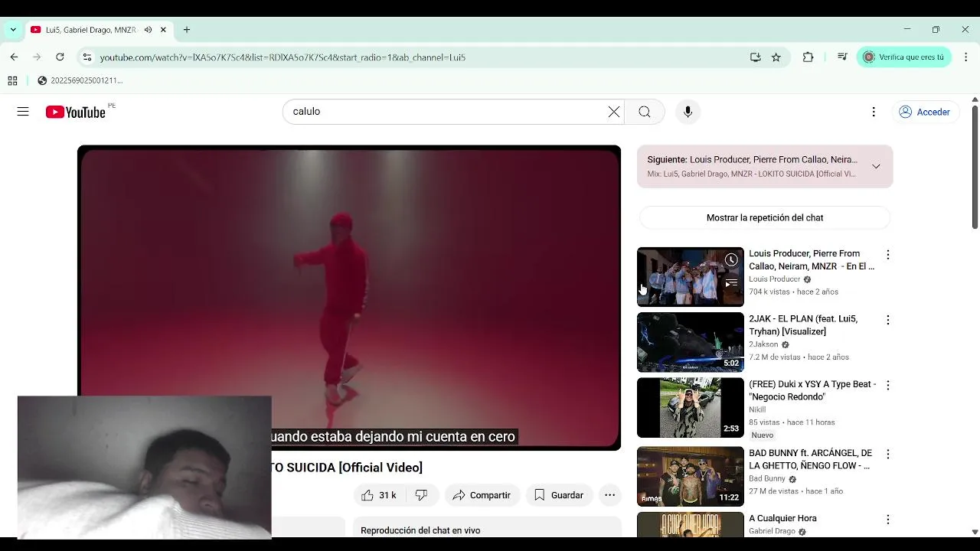Clear the search box with the X icon
This screenshot has height=551, width=980.
(x=614, y=112)
